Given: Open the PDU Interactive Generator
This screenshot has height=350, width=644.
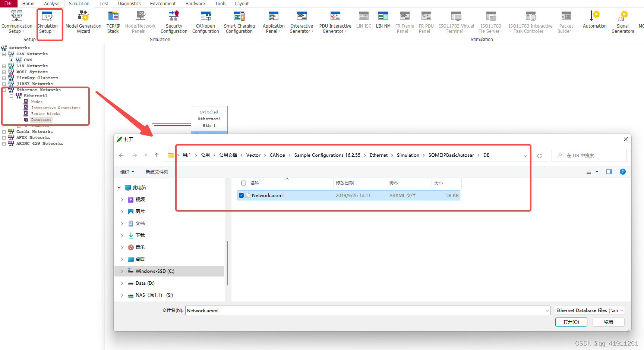Looking at the screenshot, I should point(335,22).
